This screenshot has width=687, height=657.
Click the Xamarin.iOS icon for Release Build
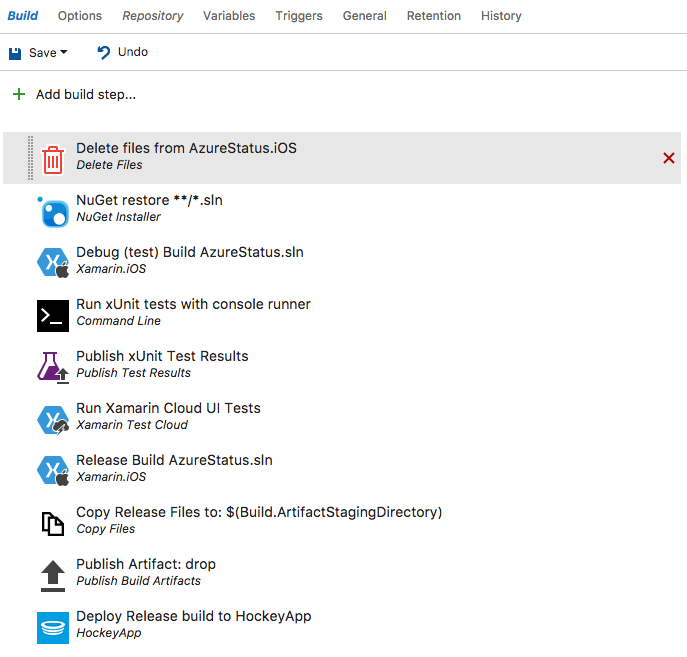tap(53, 471)
